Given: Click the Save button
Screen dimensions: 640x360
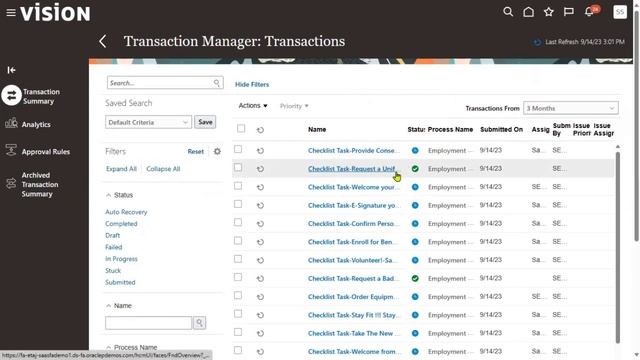Looking at the screenshot, I should [x=205, y=122].
